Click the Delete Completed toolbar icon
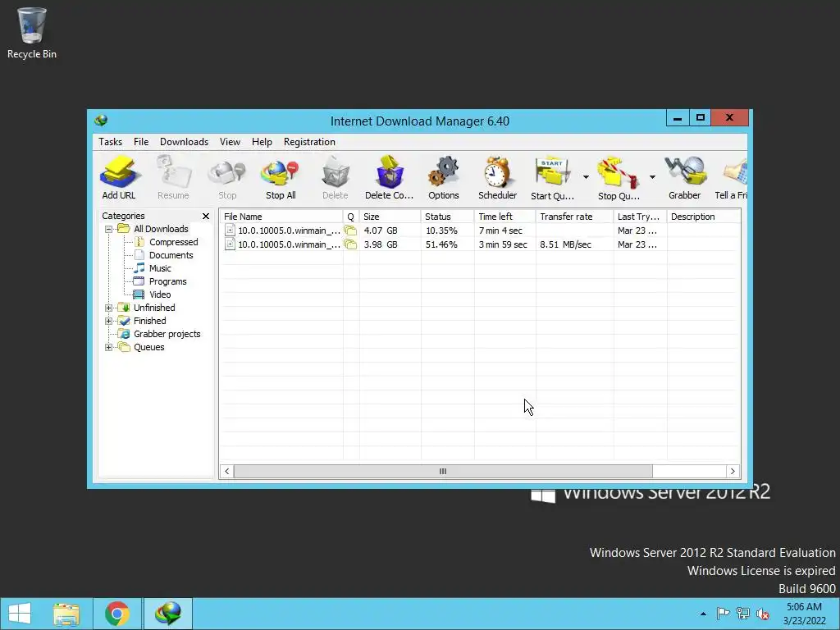Screen dimensions: 840x630 click(x=390, y=178)
